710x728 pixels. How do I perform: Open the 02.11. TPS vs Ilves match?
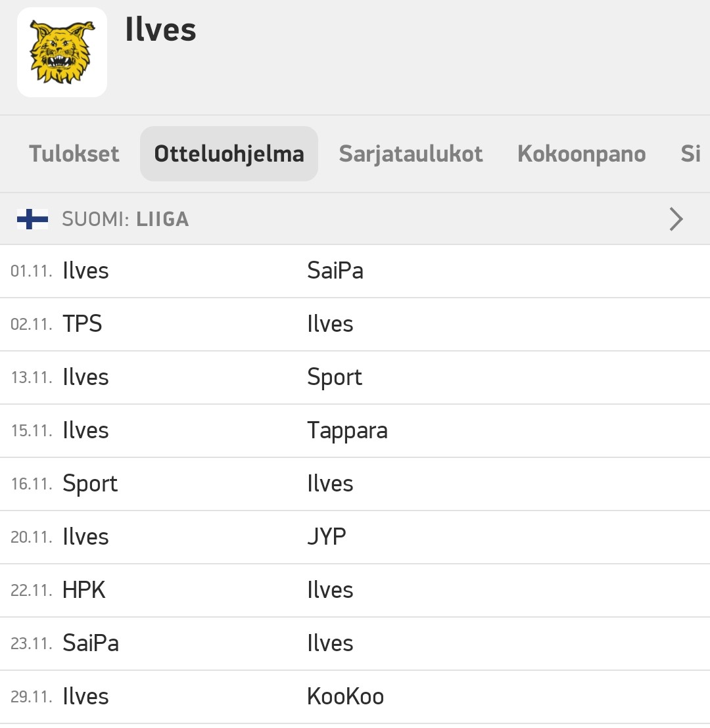pos(355,324)
